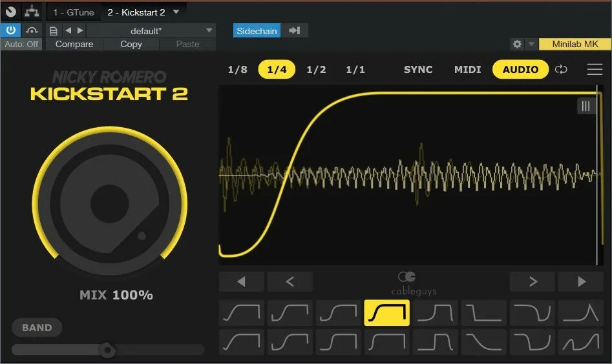Click the Compare button
Viewport: 612px width, 364px height.
(x=74, y=44)
